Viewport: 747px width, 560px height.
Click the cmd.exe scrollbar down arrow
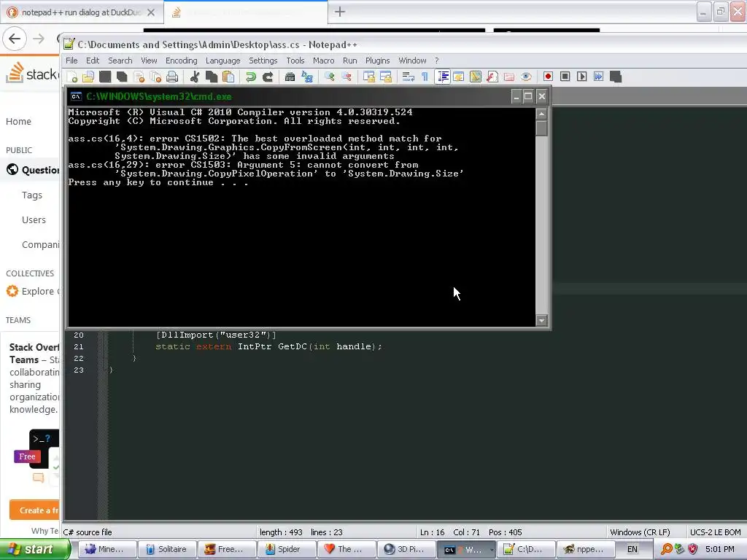541,321
